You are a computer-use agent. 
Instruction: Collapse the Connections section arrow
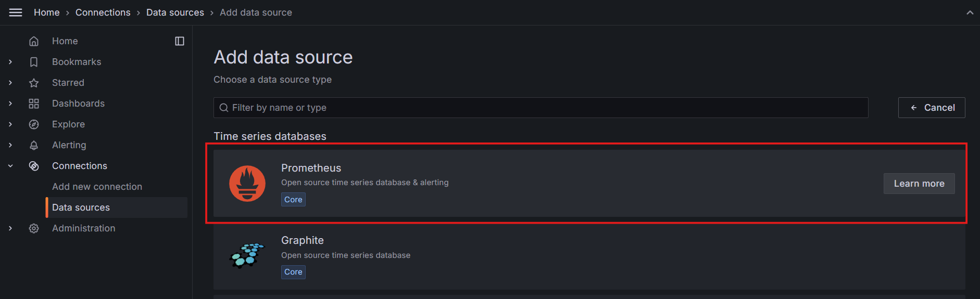(10, 166)
